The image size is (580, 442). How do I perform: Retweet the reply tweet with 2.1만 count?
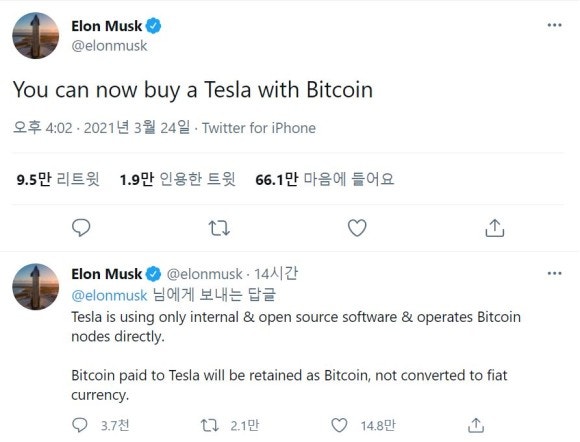210,425
